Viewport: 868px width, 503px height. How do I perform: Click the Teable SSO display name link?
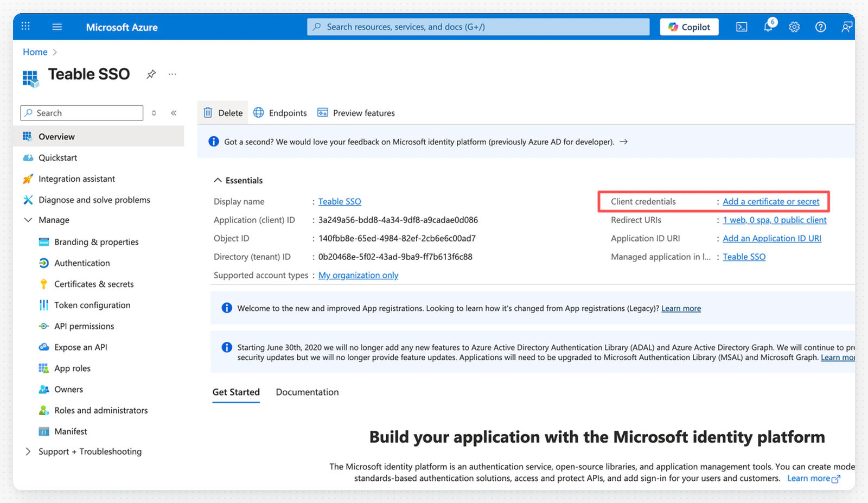coord(340,201)
